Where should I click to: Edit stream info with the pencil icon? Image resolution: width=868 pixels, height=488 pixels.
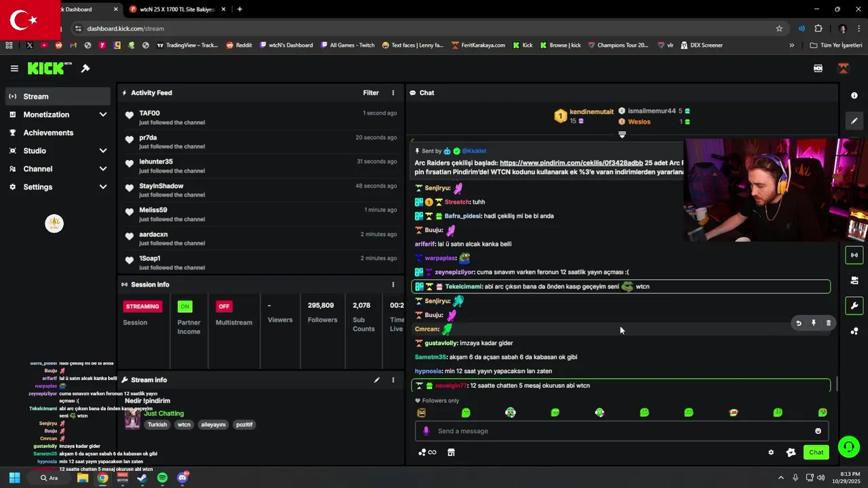376,380
